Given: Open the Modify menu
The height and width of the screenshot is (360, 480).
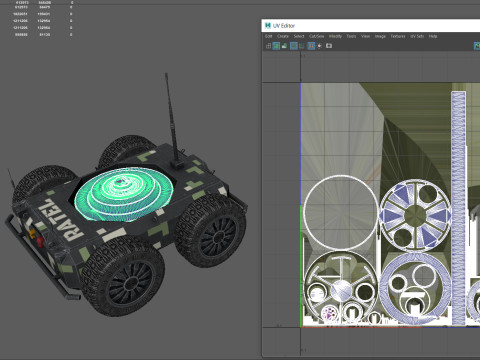Looking at the screenshot, I should [335, 36].
